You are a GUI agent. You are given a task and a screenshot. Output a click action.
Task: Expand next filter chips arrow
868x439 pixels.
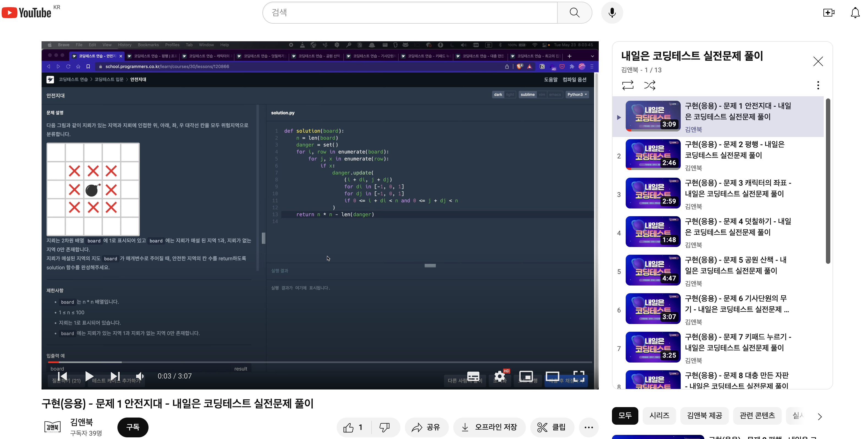[820, 416]
